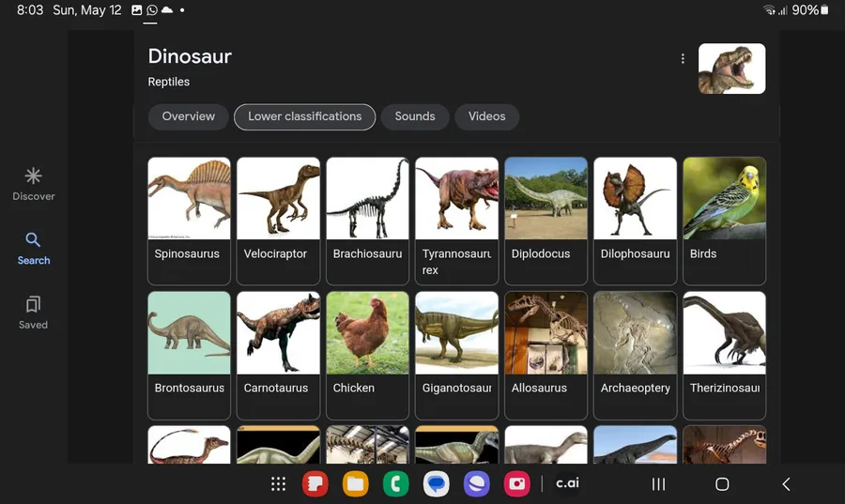Open the Brontosaurus card

(x=189, y=356)
